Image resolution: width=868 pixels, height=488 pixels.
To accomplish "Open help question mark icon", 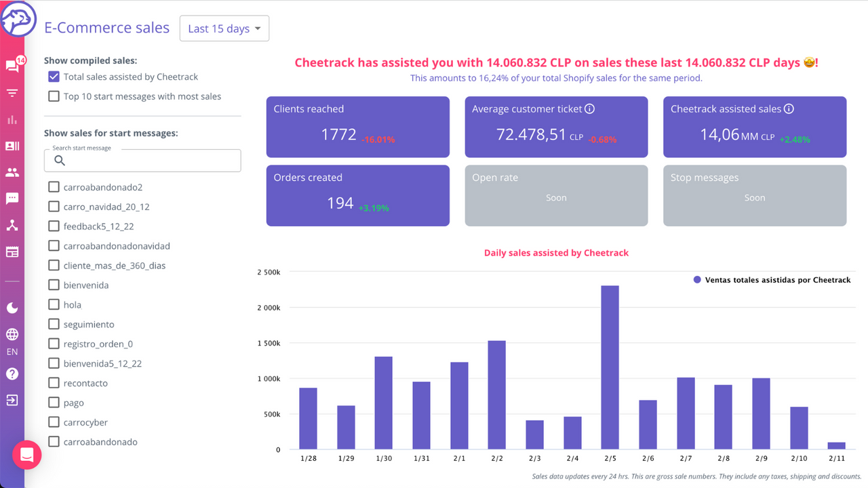I will (12, 374).
